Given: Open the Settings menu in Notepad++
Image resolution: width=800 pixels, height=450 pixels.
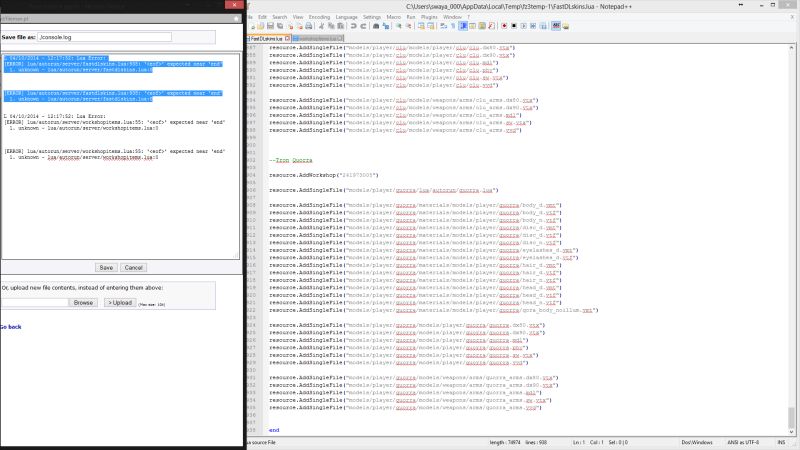Looking at the screenshot, I should 372,17.
